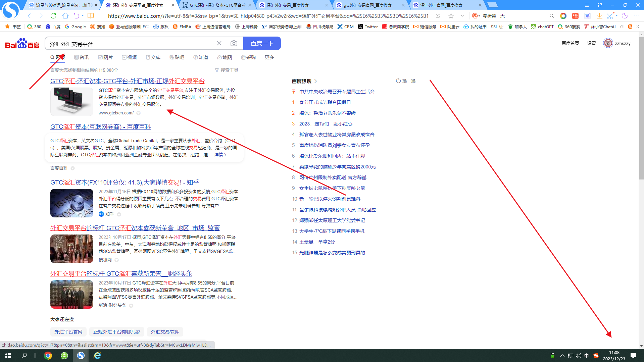Reload the page with the green refresh icon
This screenshot has height=362, width=644.
tap(53, 16)
